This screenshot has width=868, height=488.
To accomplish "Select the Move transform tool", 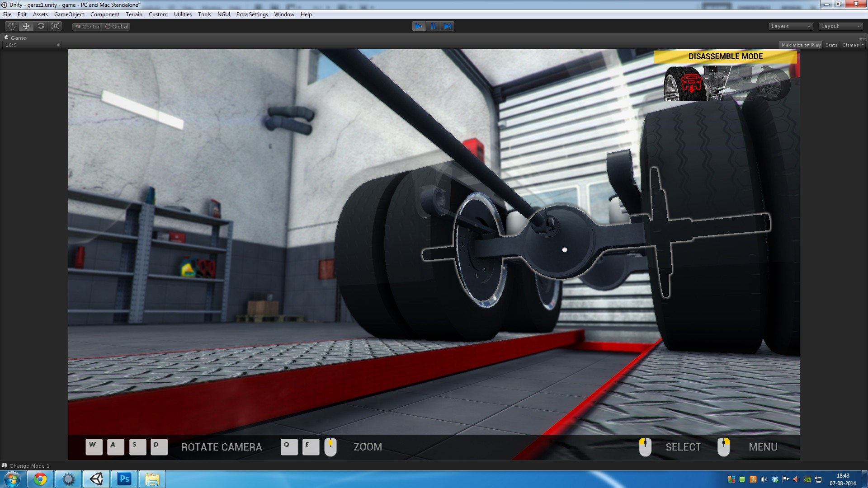I will coord(26,26).
